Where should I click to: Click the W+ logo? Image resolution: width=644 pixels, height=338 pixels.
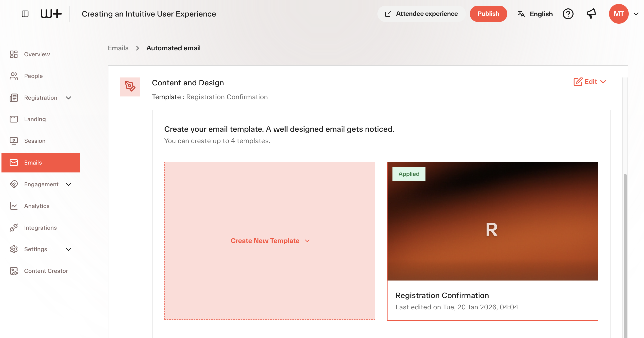[x=51, y=14]
